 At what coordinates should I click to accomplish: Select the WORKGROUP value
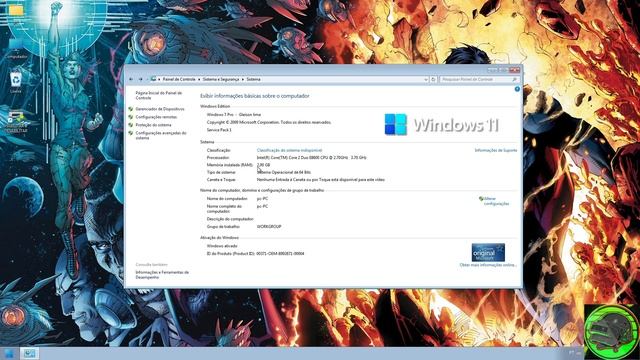(269, 227)
